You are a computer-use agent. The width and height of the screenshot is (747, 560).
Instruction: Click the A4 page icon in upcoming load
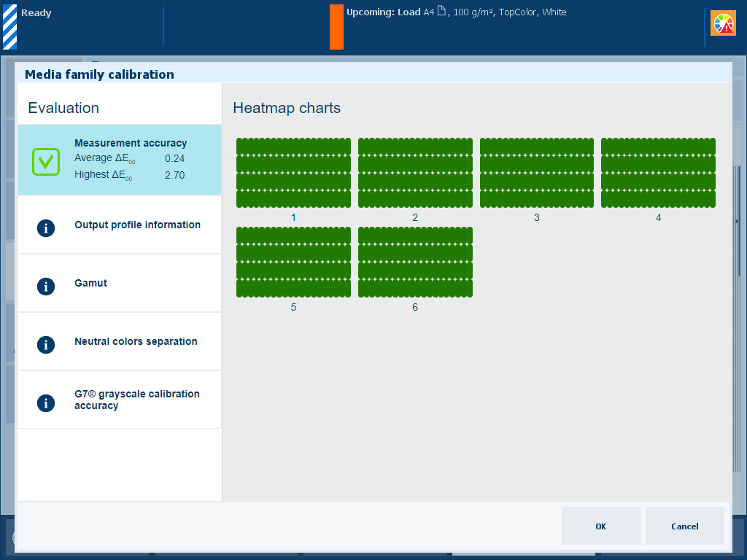(441, 12)
